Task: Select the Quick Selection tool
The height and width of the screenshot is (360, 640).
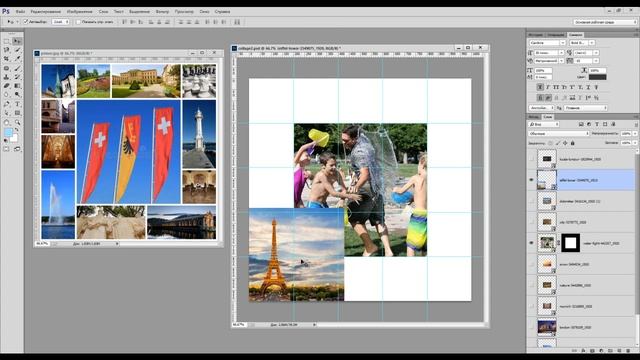Action: point(17,50)
